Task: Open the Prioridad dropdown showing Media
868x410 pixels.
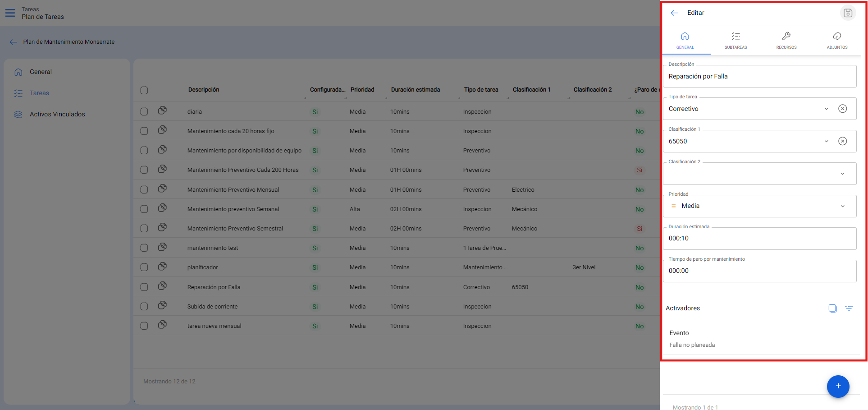Action: 842,206
